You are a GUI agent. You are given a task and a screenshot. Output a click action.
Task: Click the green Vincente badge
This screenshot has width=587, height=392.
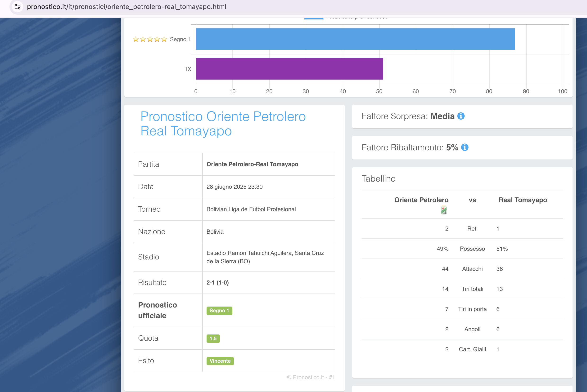(x=220, y=361)
